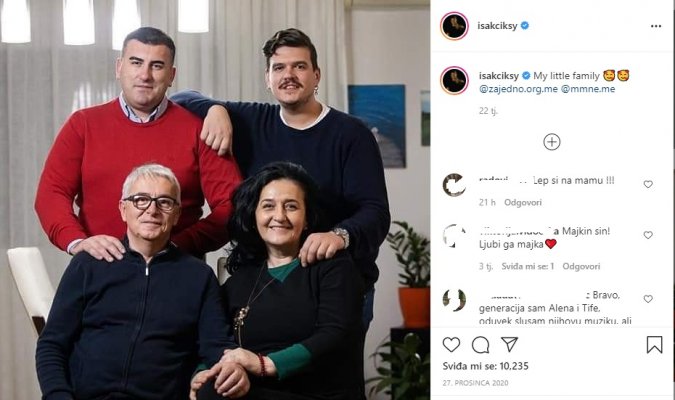Click the comment speech bubble icon
675x400 pixels.
[x=480, y=345]
